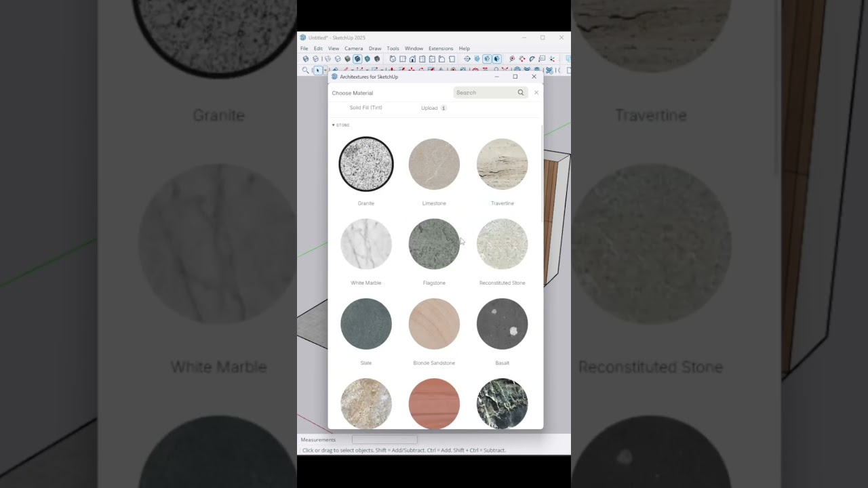Viewport: 868px width, 488px height.
Task: Select the Protractor tool
Action: click(532, 59)
